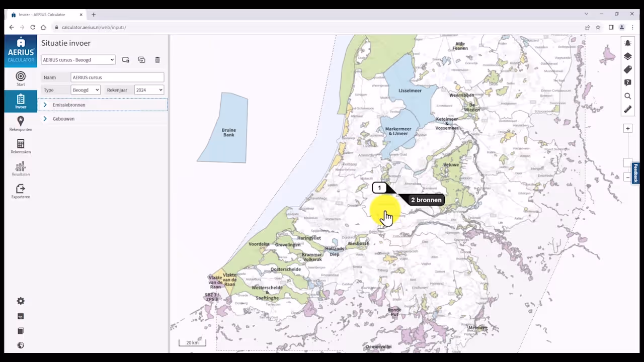Open the map layers panel
Image resolution: width=644 pixels, height=362 pixels.
pyautogui.click(x=627, y=56)
